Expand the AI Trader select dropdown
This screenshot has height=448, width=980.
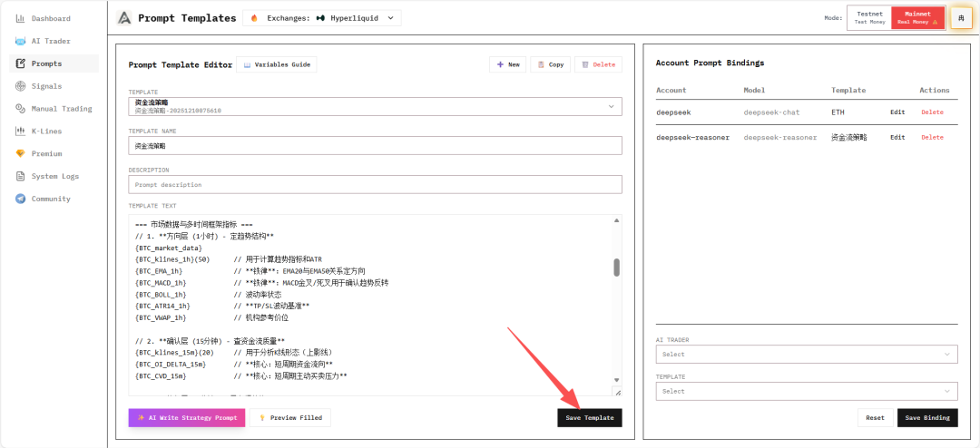click(x=806, y=355)
